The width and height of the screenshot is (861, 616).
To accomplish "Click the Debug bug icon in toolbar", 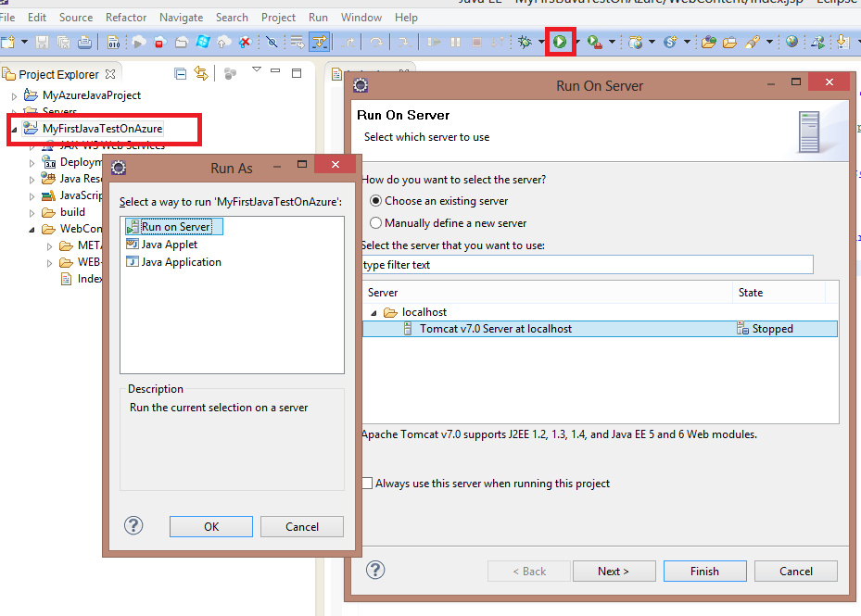I will pyautogui.click(x=525, y=42).
